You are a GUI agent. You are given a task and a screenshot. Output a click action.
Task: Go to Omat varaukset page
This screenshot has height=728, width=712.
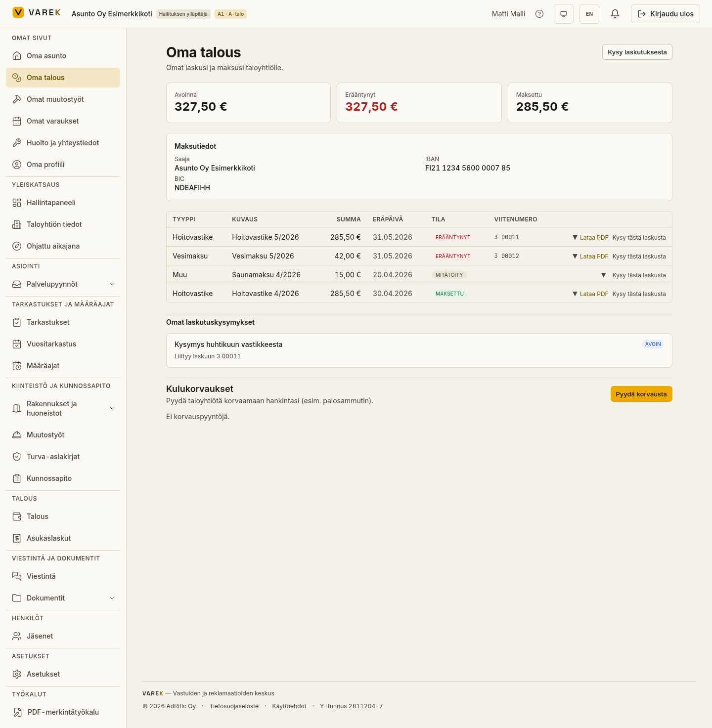point(63,121)
